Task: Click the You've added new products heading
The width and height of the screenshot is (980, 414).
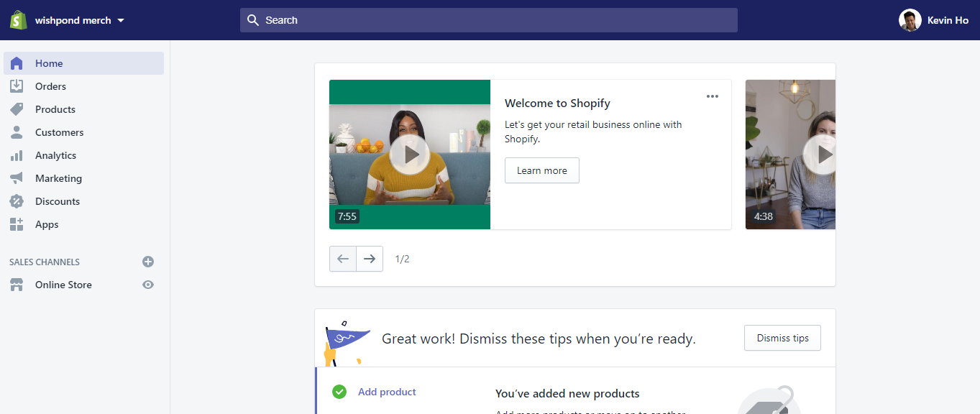Action: (x=567, y=394)
